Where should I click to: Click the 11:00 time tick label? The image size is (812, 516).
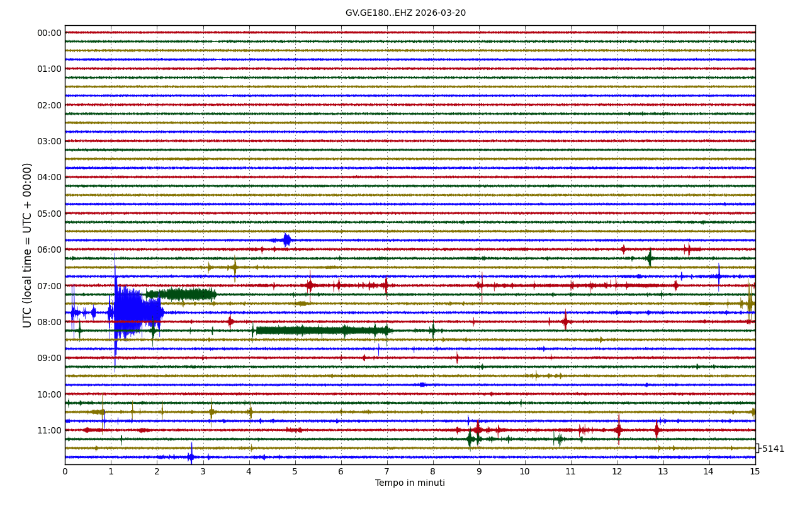[x=49, y=430]
